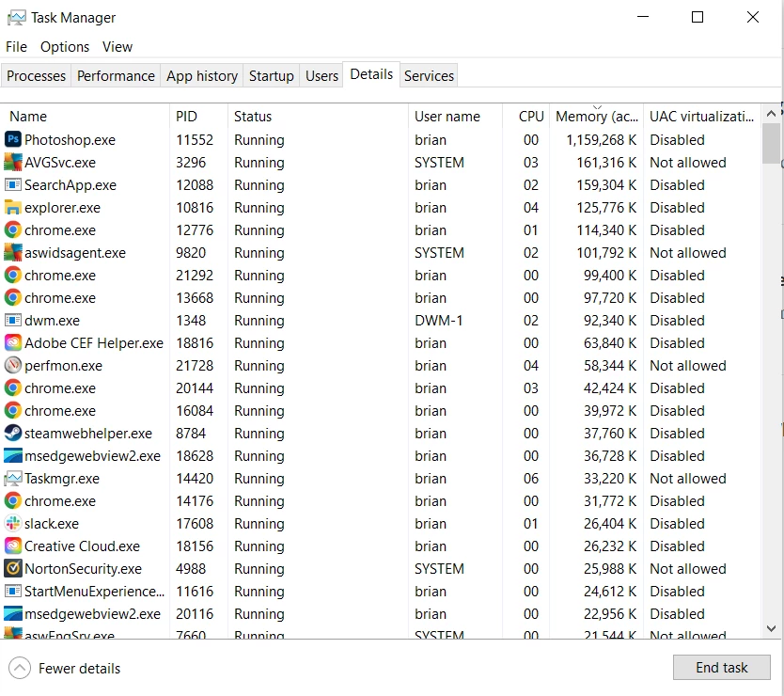The width and height of the screenshot is (784, 696).
Task: Select the Creative Cloud.exe process name
Action: [82, 546]
